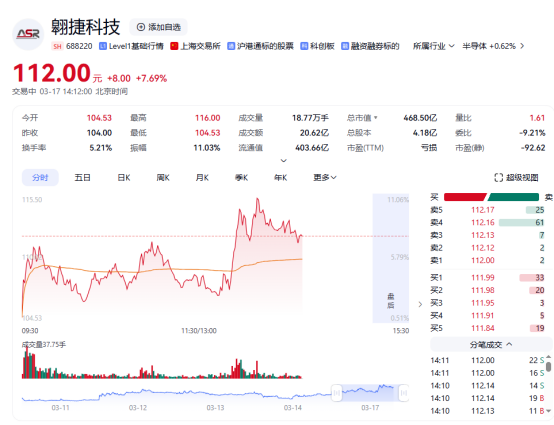This screenshot has width=554, height=425.
Task: Click the arrow after 半导体 industry
Action: 522,46
